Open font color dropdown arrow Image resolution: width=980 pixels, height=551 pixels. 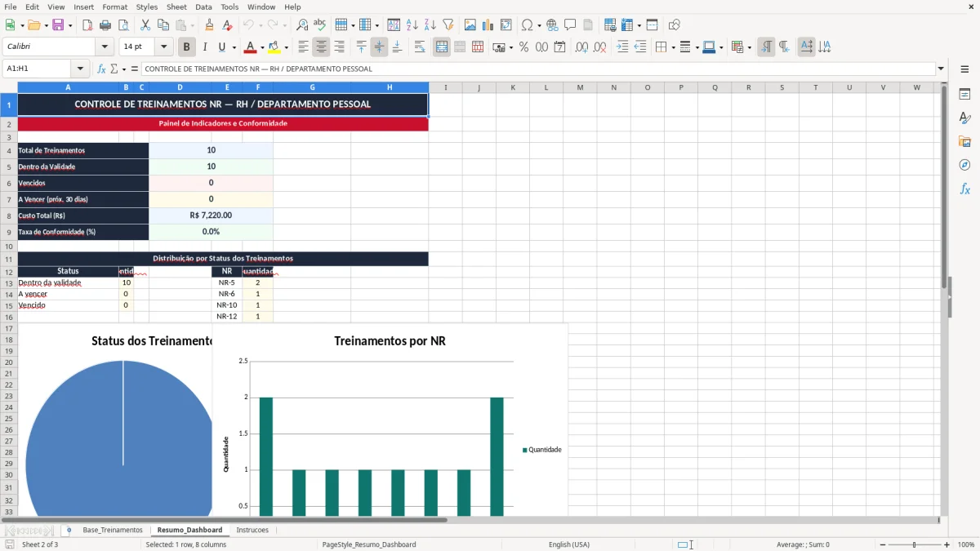coord(263,47)
